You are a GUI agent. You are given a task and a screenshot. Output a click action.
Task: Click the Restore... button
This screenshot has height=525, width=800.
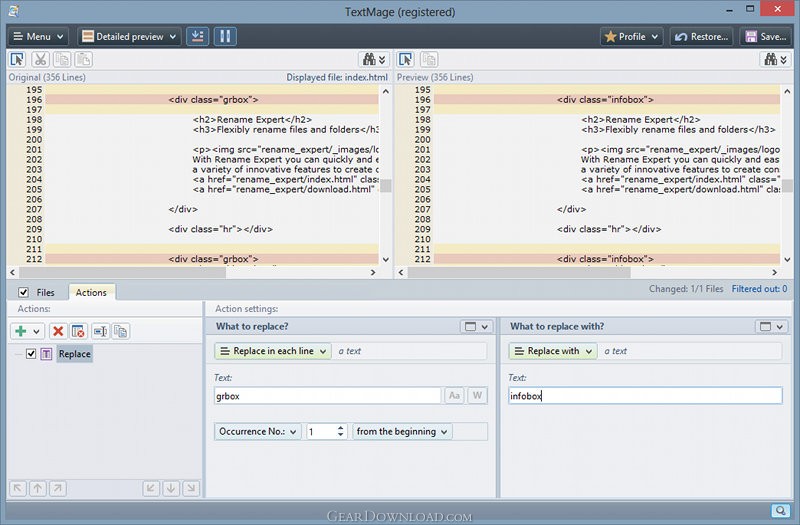(700, 37)
